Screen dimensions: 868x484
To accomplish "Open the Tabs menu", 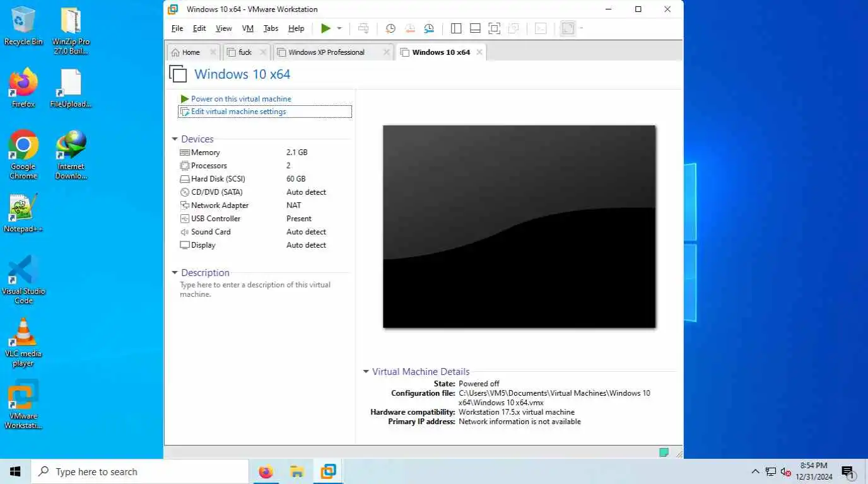I will pyautogui.click(x=271, y=28).
